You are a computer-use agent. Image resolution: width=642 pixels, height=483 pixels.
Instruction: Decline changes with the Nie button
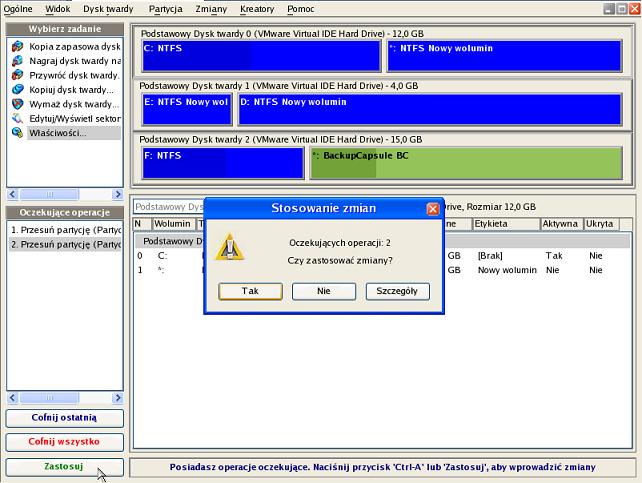[x=323, y=291]
